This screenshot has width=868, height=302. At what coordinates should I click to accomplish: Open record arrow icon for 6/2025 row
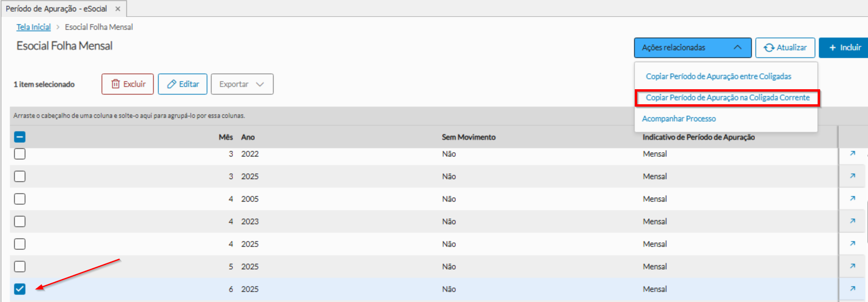[x=852, y=289]
